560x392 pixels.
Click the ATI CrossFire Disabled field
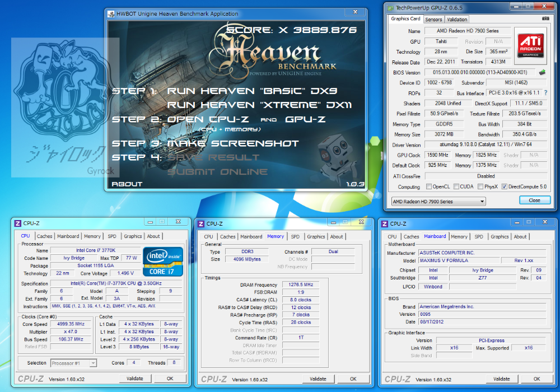(x=486, y=176)
